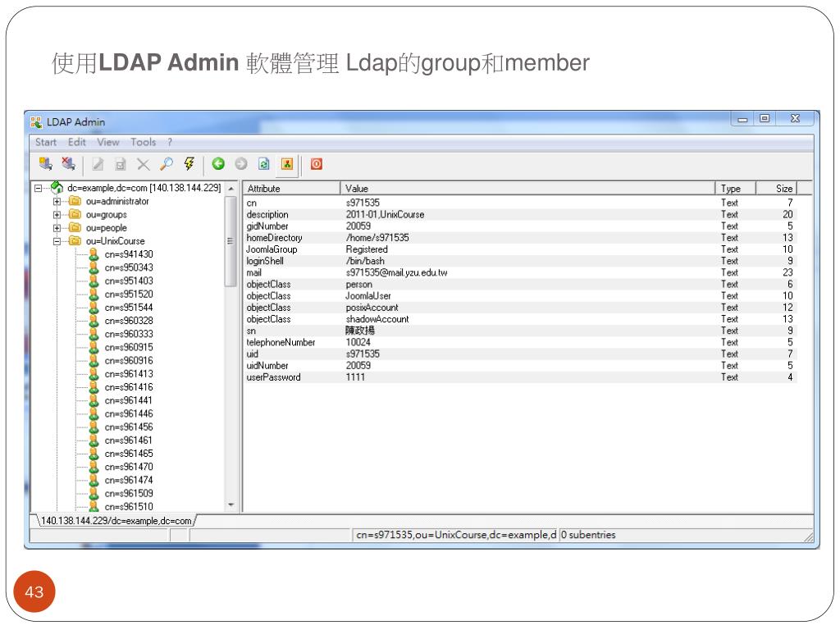The image size is (840, 630).
Task: Expand the ou=people node
Action: pyautogui.click(x=57, y=228)
